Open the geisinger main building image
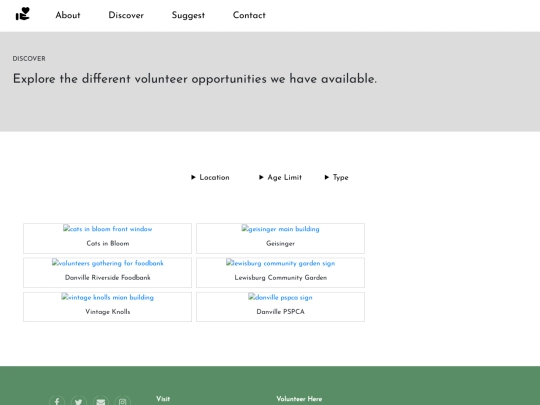The width and height of the screenshot is (540, 405). 280,229
